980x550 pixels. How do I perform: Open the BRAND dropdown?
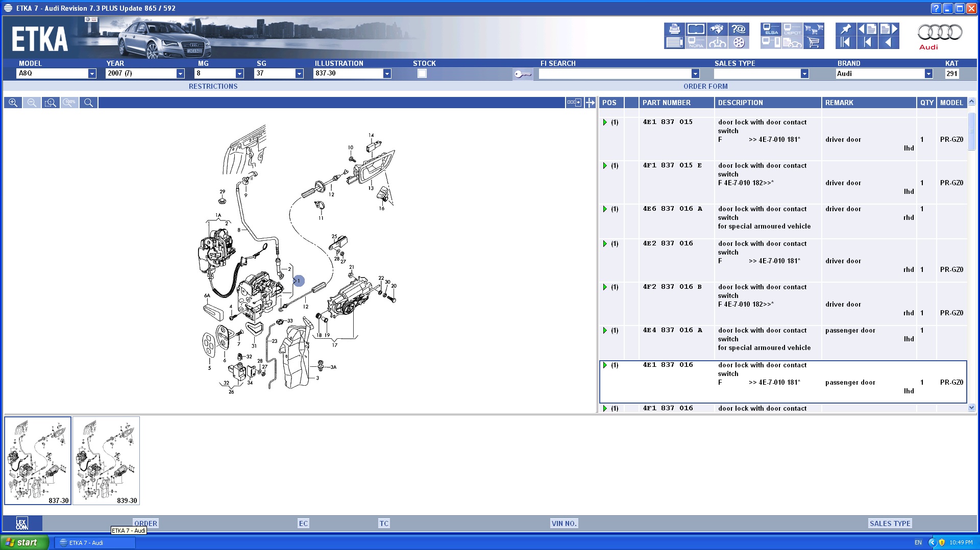(928, 73)
